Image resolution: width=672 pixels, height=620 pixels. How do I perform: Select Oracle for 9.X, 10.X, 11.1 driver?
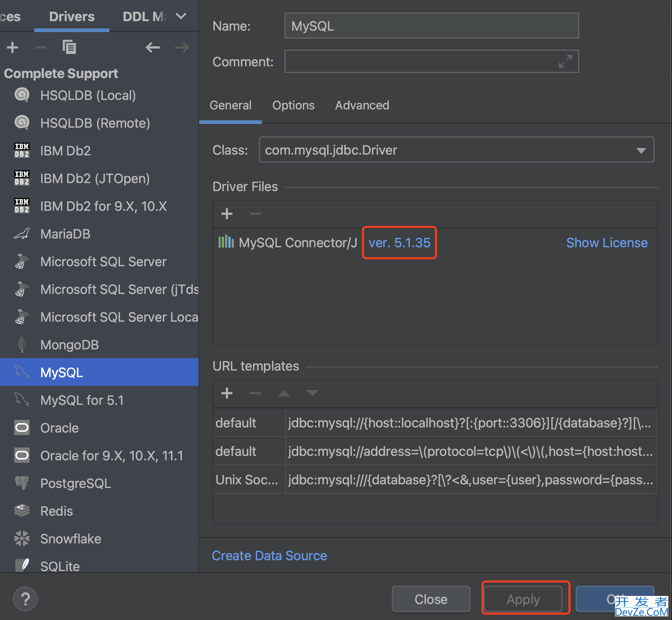click(99, 456)
